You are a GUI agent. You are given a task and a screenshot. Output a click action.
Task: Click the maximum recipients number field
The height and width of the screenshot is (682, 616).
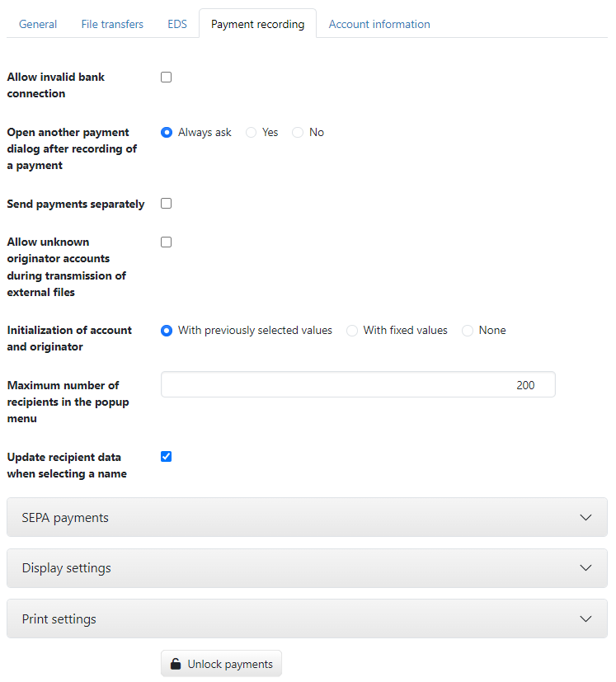[358, 384]
